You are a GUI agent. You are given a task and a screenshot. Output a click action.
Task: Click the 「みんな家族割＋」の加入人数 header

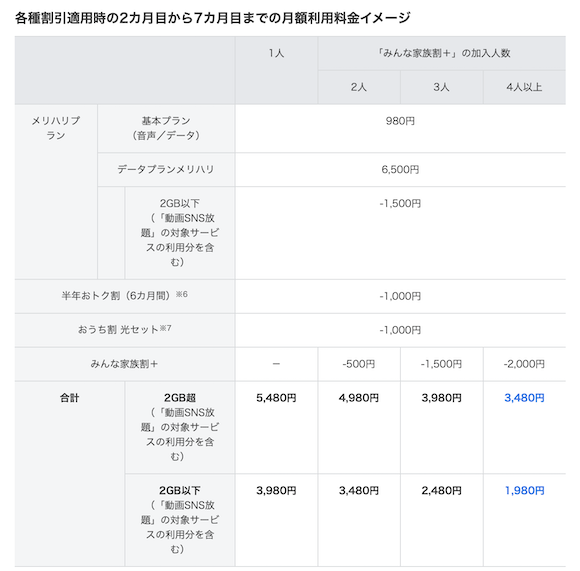click(x=442, y=53)
